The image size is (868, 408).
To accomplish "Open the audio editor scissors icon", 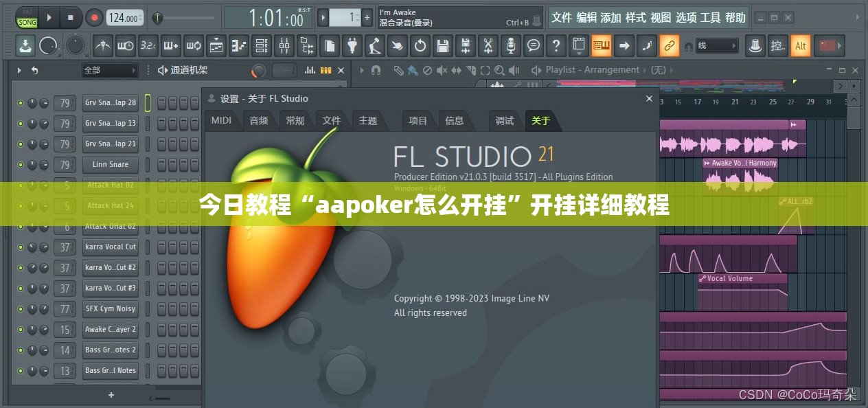I will (488, 46).
